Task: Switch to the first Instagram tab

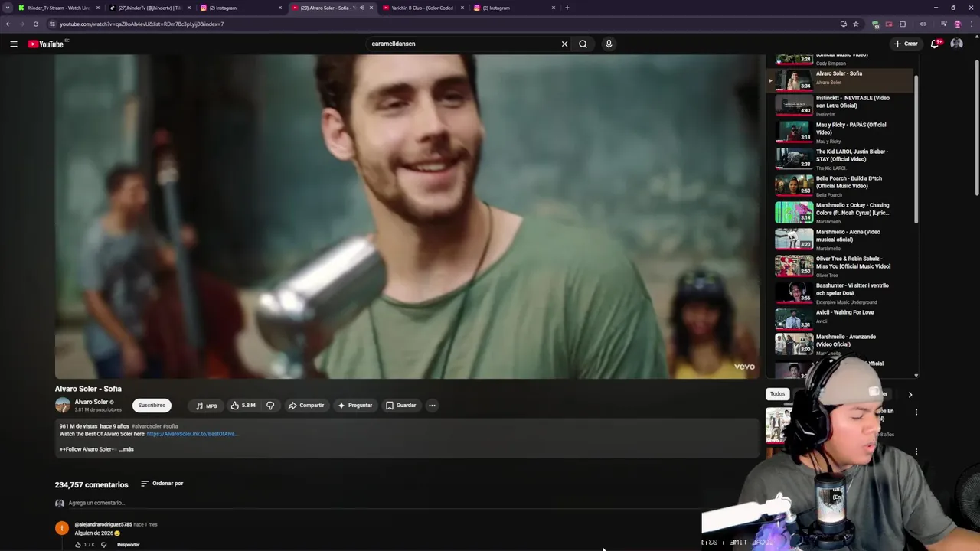Action: 240,8
